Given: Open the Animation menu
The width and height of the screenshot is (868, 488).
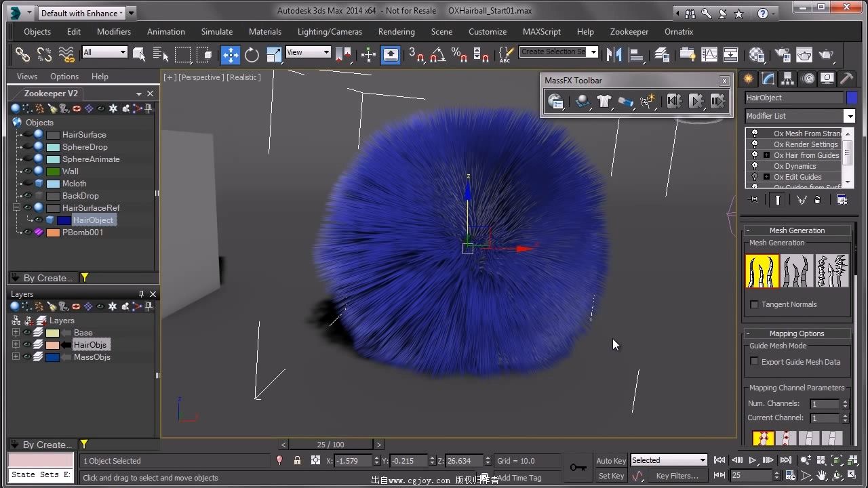Looking at the screenshot, I should point(166,32).
